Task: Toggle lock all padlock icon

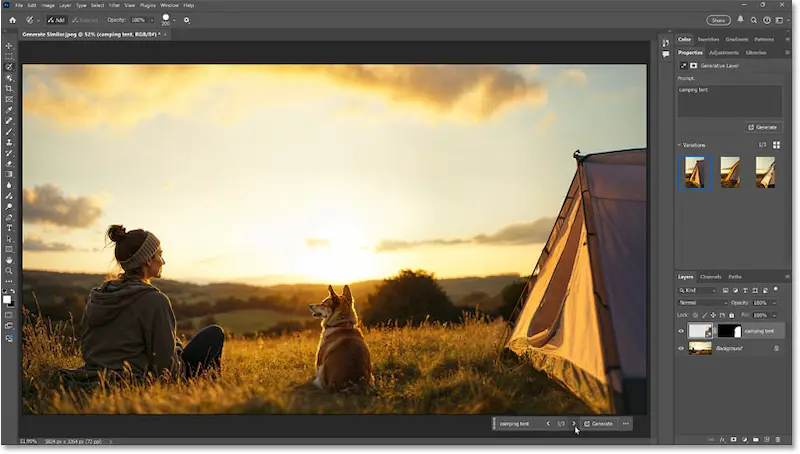Action: 732,316
